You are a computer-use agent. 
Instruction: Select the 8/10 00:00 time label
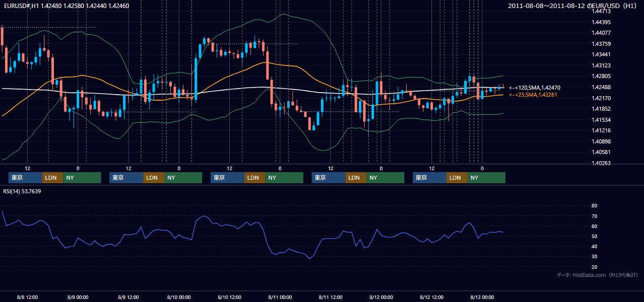178,297
